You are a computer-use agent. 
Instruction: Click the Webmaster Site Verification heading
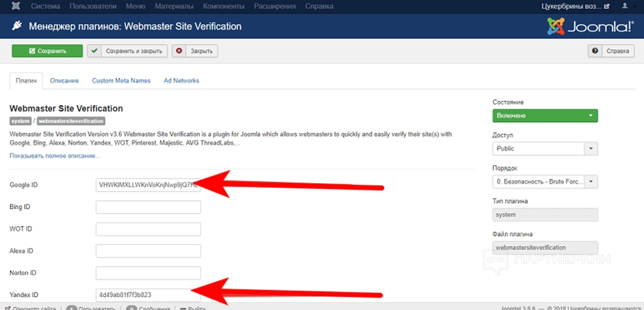[x=66, y=109]
